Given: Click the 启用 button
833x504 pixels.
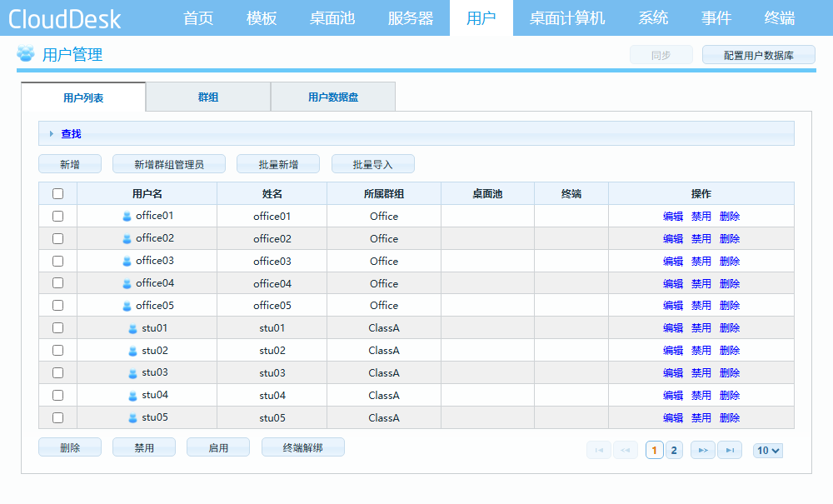Looking at the screenshot, I should [x=218, y=447].
